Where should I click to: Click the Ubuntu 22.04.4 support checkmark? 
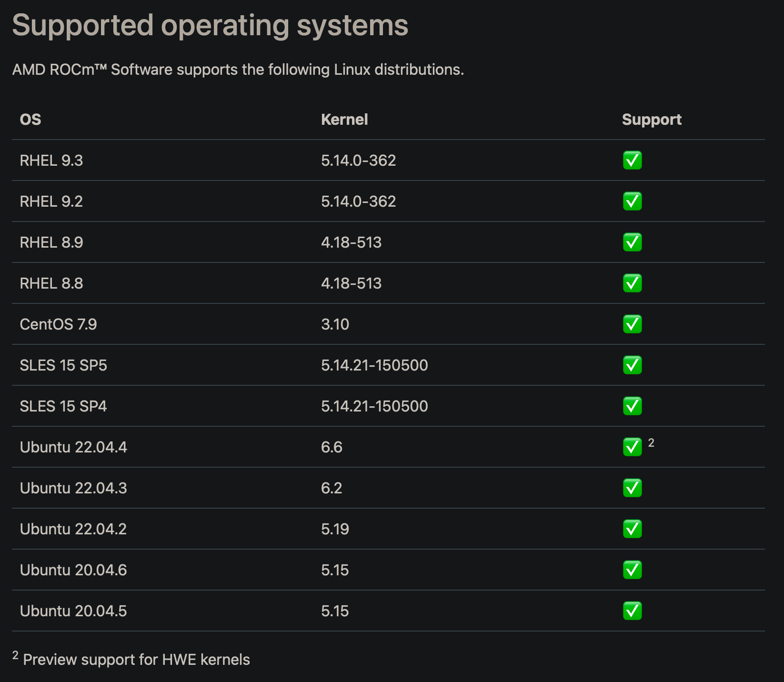[632, 447]
